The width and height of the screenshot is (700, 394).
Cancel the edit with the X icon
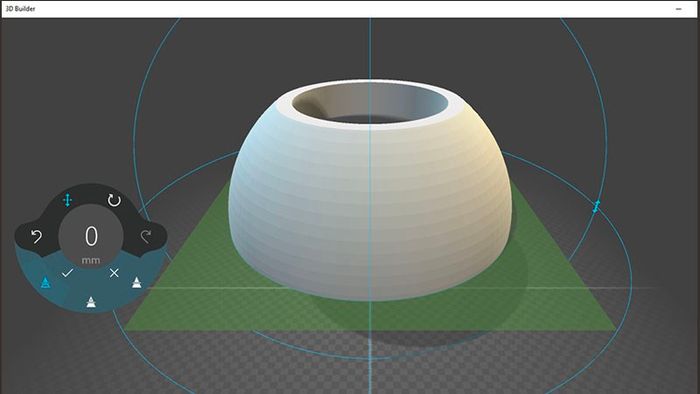(x=114, y=273)
